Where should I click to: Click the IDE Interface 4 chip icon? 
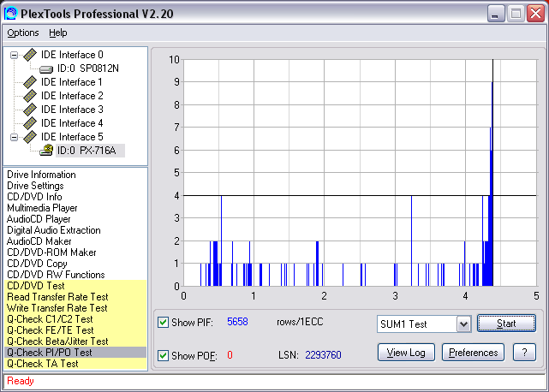[x=30, y=123]
